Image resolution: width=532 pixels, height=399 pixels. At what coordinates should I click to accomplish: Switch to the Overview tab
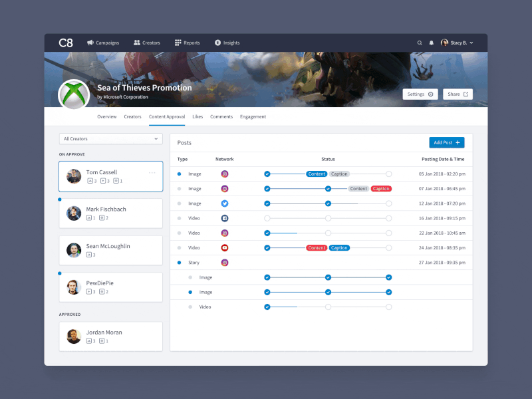click(107, 117)
